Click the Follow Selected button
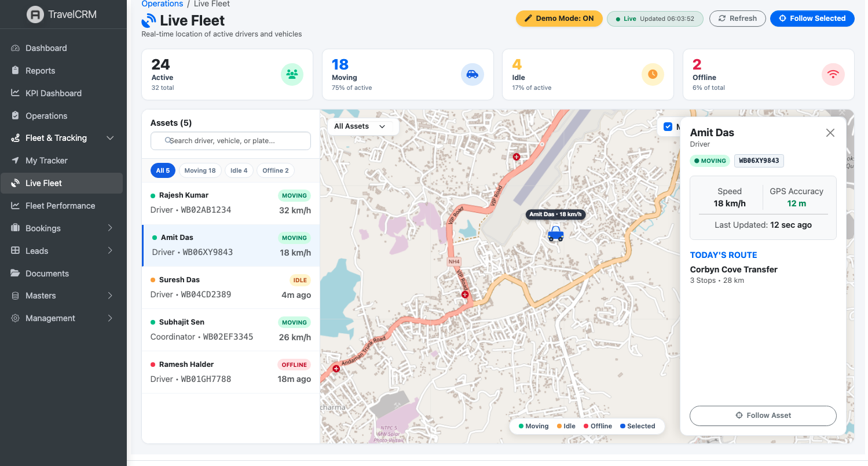Image resolution: width=868 pixels, height=466 pixels. (812, 19)
